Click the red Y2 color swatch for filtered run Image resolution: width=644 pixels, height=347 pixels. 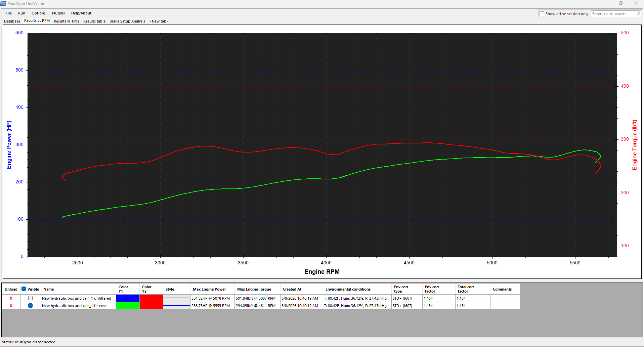(151, 306)
